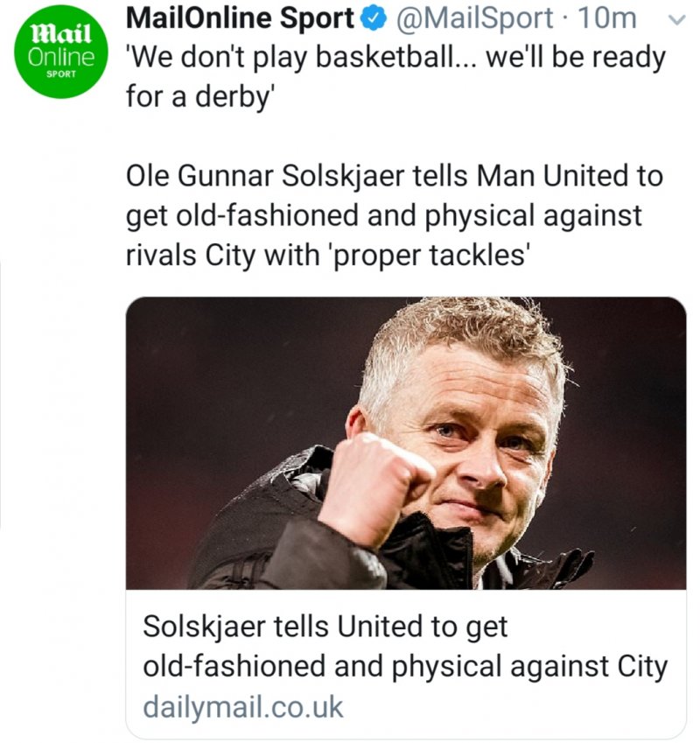Click the "Online" text in the green logo
The image size is (700, 743).
click(60, 58)
